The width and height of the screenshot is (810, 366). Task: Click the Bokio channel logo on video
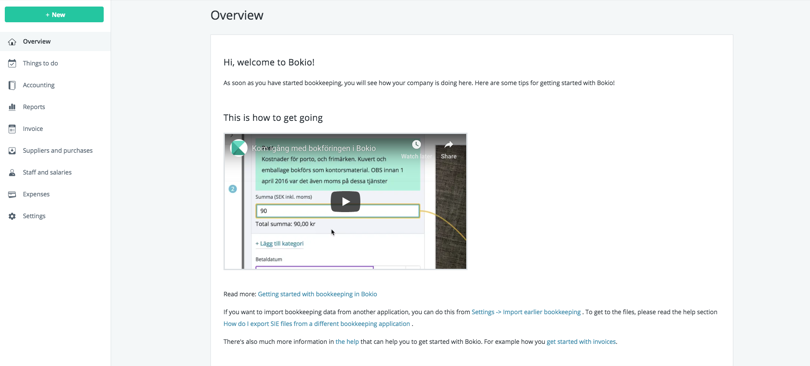238,148
